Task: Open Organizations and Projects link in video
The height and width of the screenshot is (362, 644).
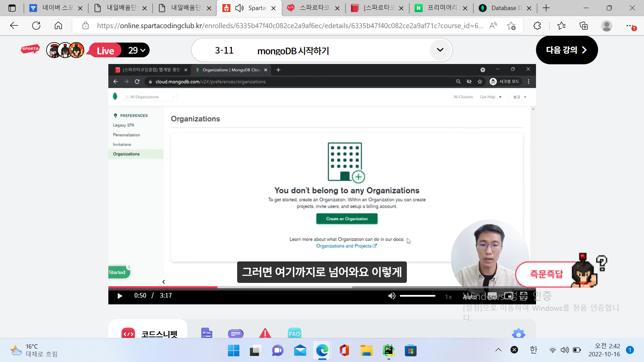Action: 346,246
